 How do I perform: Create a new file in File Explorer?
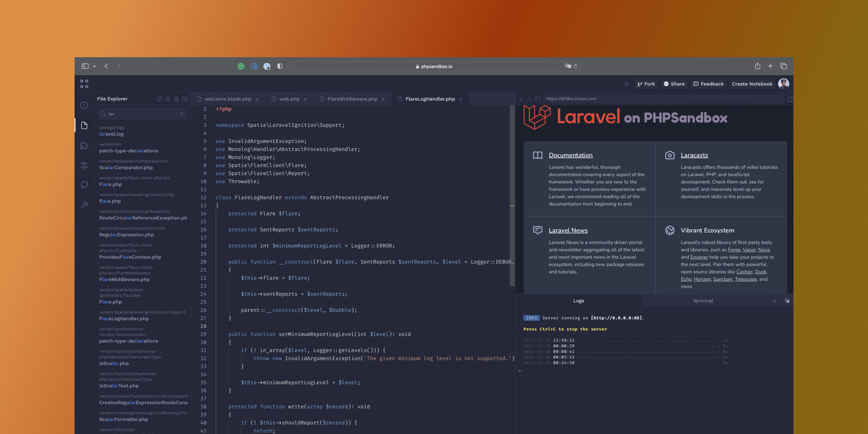pyautogui.click(x=176, y=99)
